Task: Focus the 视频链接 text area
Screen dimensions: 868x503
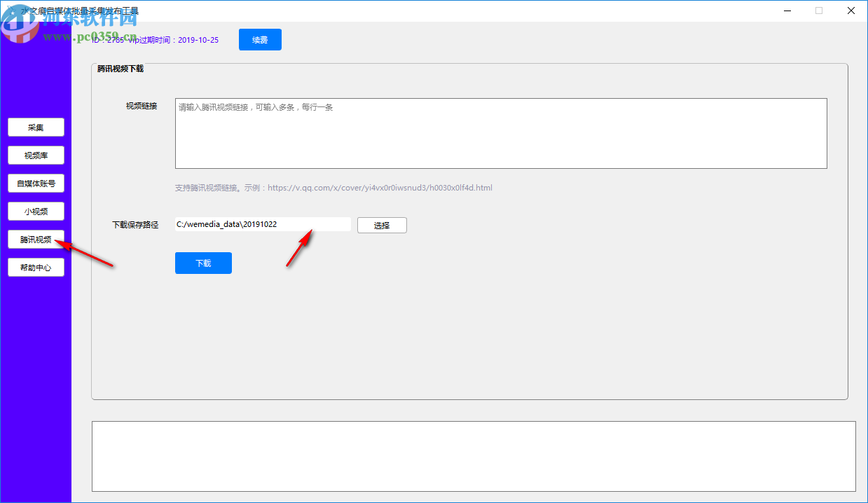Action: pyautogui.click(x=501, y=133)
